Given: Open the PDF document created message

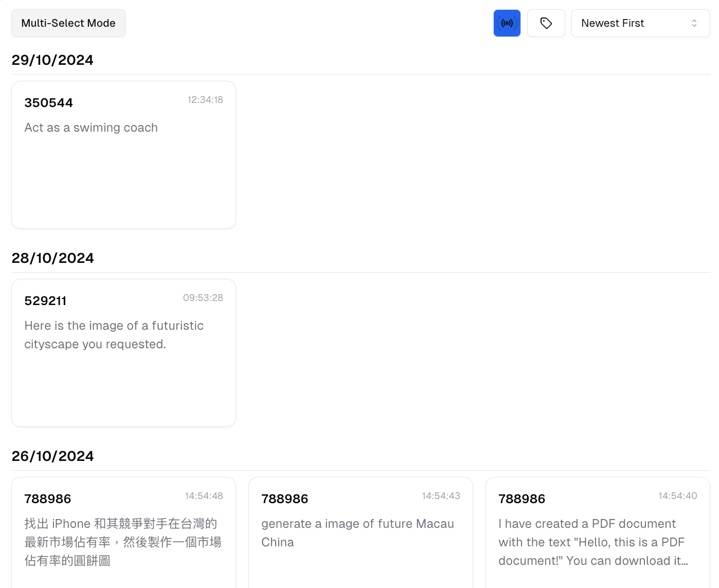Looking at the screenshot, I should pos(593,542).
